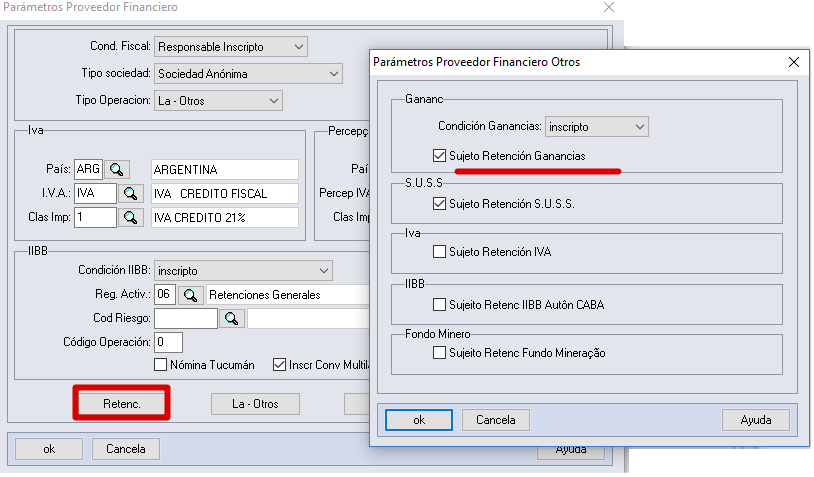Image resolution: width=814 pixels, height=477 pixels.
Task: Focus the País code field ARG
Action: 88,169
